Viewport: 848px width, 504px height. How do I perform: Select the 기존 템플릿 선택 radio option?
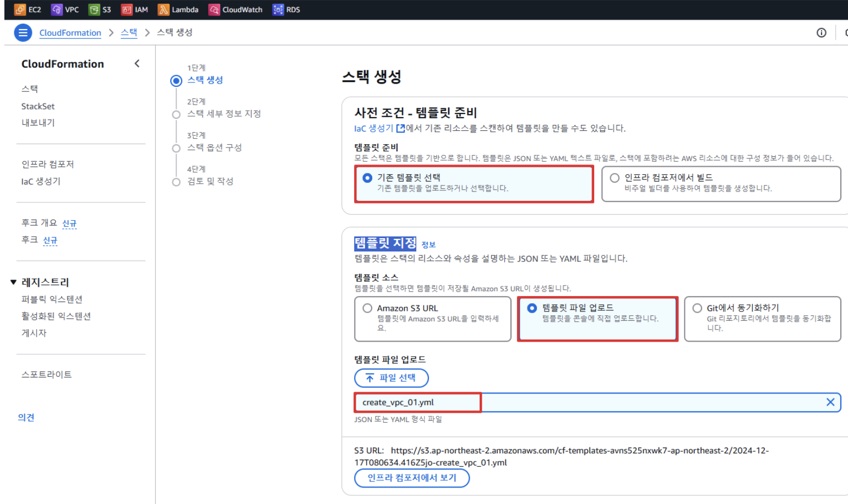pyautogui.click(x=367, y=178)
